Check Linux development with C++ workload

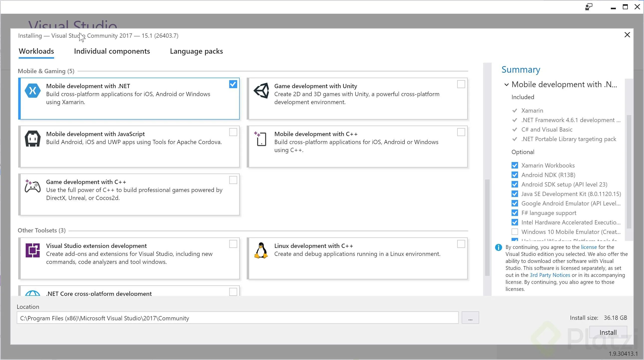coord(461,244)
